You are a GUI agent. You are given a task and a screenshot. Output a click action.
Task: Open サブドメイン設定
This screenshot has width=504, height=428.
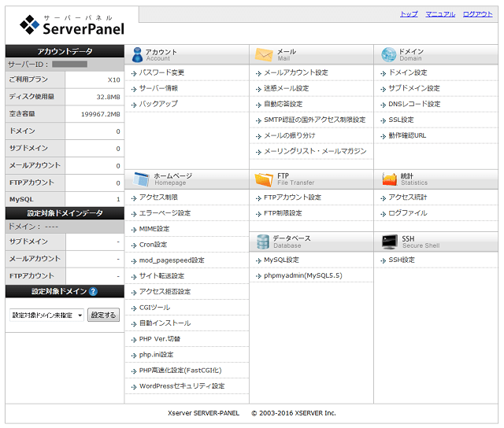pos(414,88)
